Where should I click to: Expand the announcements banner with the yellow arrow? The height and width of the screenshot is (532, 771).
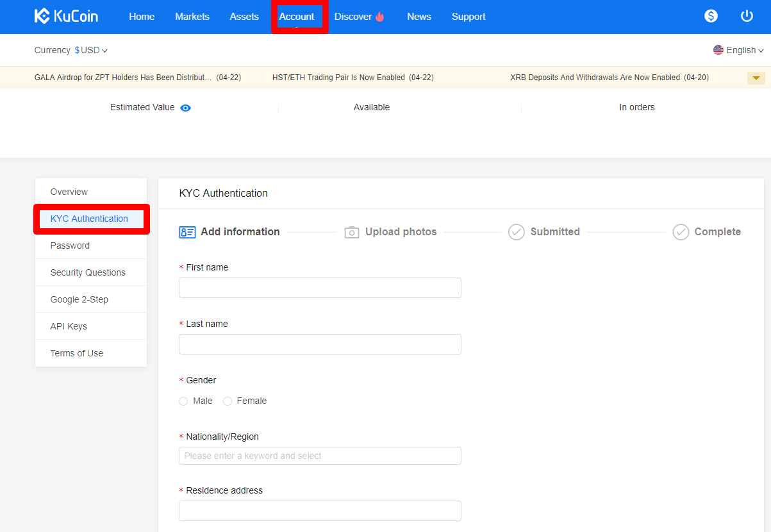pyautogui.click(x=756, y=78)
